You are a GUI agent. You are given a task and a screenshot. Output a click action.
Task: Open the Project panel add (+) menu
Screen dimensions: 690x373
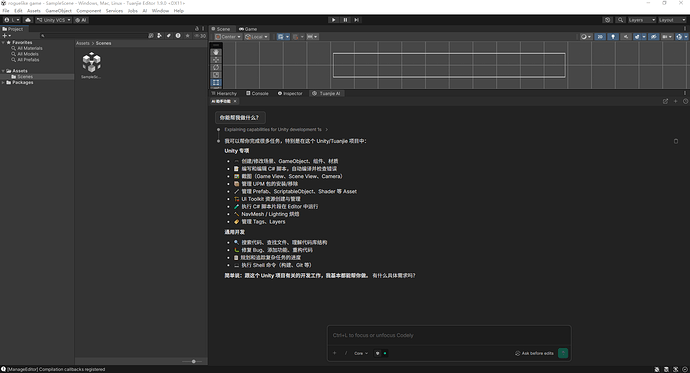pyautogui.click(x=7, y=36)
